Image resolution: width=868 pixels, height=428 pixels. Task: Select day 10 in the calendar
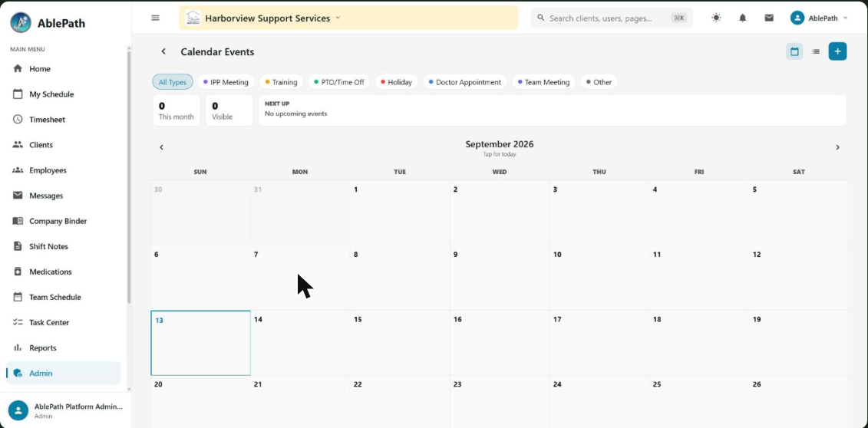(599, 278)
